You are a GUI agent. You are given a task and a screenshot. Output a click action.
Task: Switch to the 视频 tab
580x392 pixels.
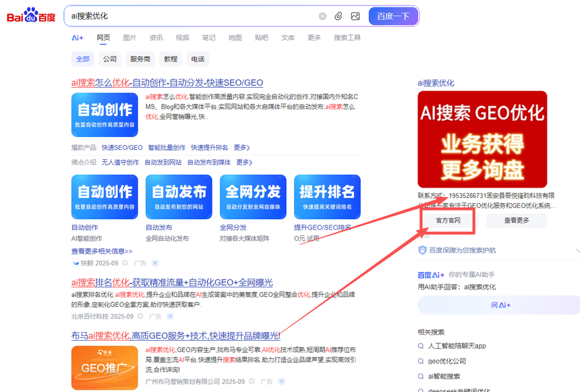tap(182, 38)
